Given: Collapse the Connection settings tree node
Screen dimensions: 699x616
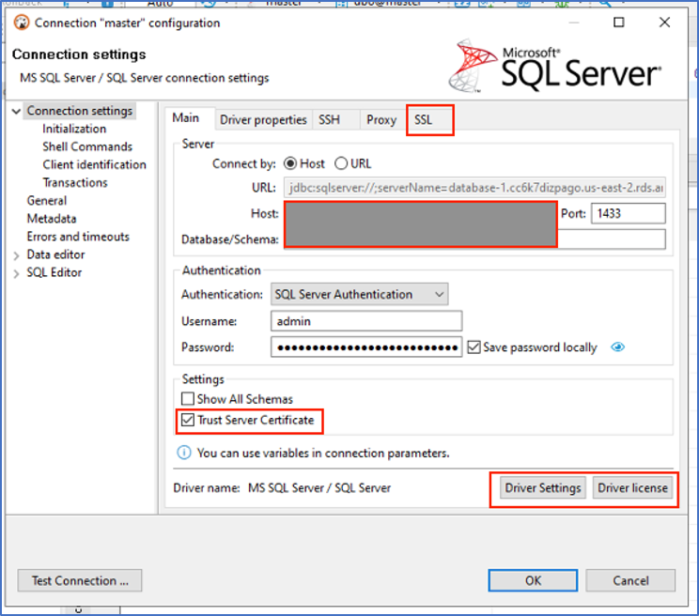Looking at the screenshot, I should point(17,111).
